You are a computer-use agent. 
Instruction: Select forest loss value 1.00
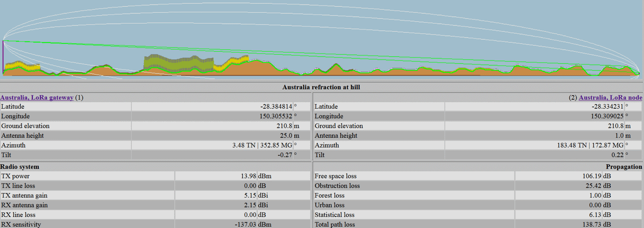pos(595,196)
